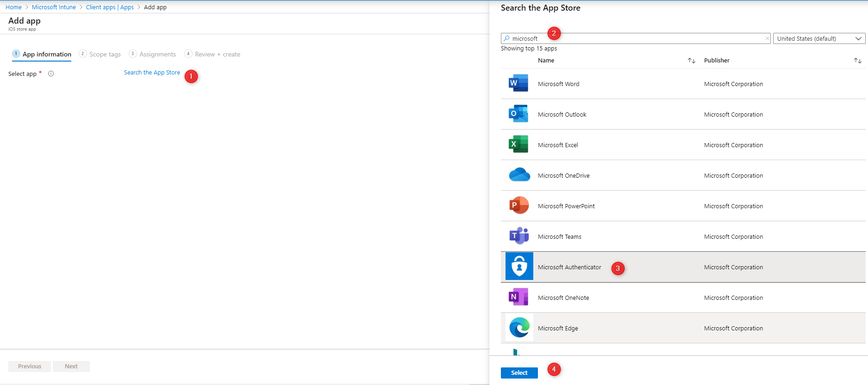Viewport: 868px width, 385px height.
Task: Select the Microsoft Outlook row name
Action: 562,114
